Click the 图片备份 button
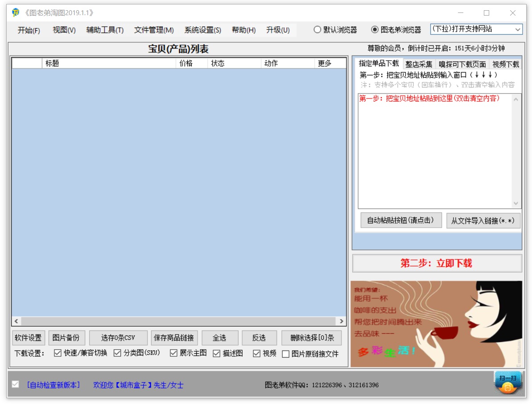Viewport: 532px width, 404px height. [x=66, y=338]
